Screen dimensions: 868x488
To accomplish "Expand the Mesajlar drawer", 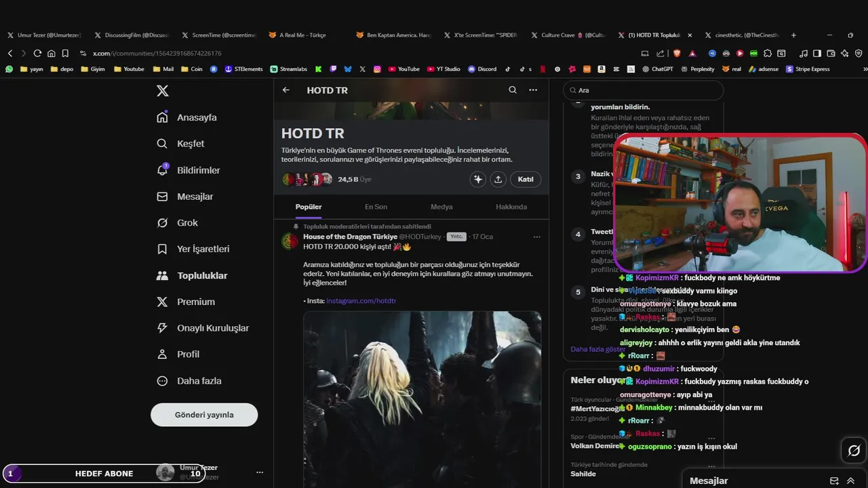I will click(x=850, y=481).
